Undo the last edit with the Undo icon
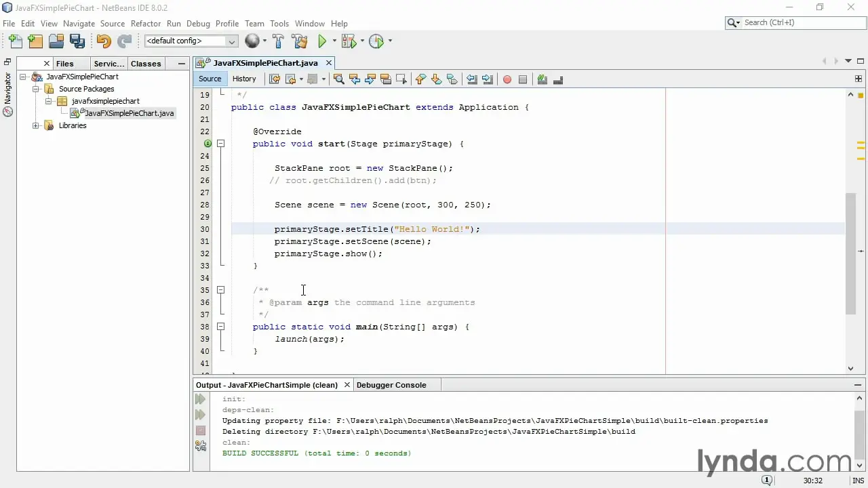Image resolution: width=868 pixels, height=488 pixels. point(103,41)
